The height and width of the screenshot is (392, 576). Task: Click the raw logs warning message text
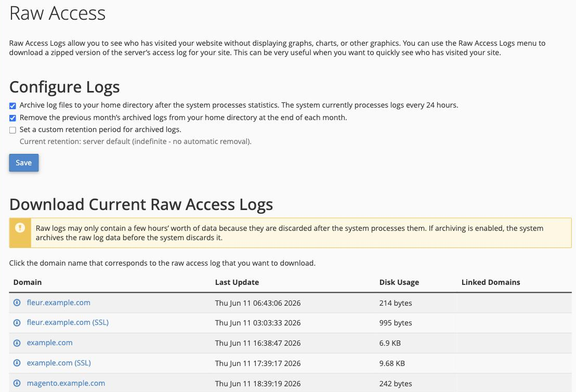click(x=290, y=233)
